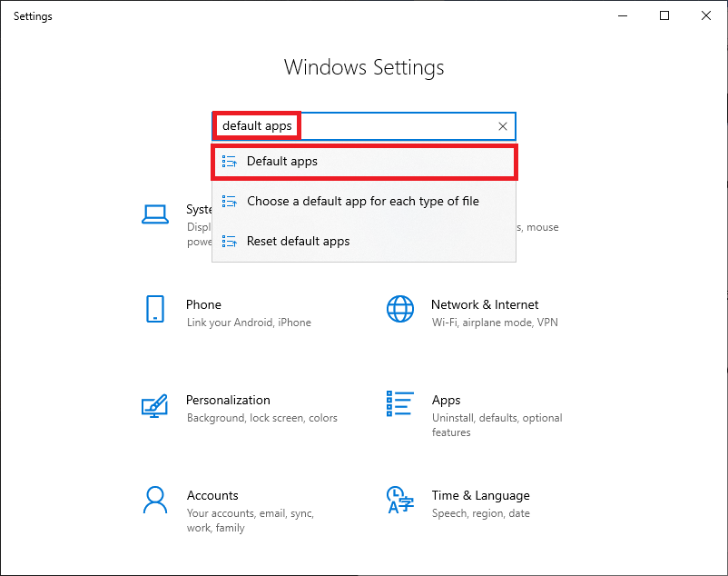
Task: Click icon beside Choose a default app suggestion
Action: [x=230, y=201]
